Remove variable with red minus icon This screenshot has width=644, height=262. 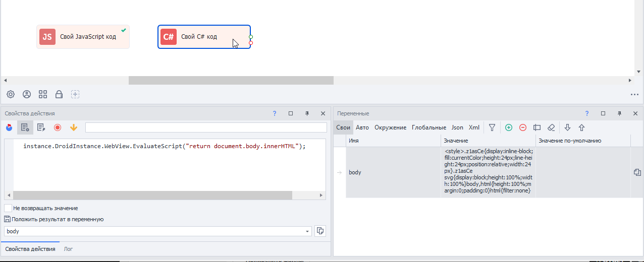(523, 127)
